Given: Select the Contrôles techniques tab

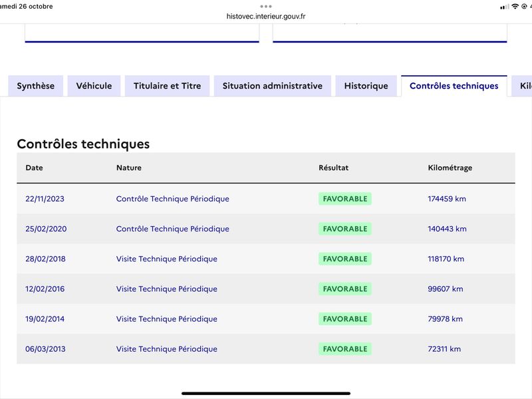Looking at the screenshot, I should coord(454,86).
